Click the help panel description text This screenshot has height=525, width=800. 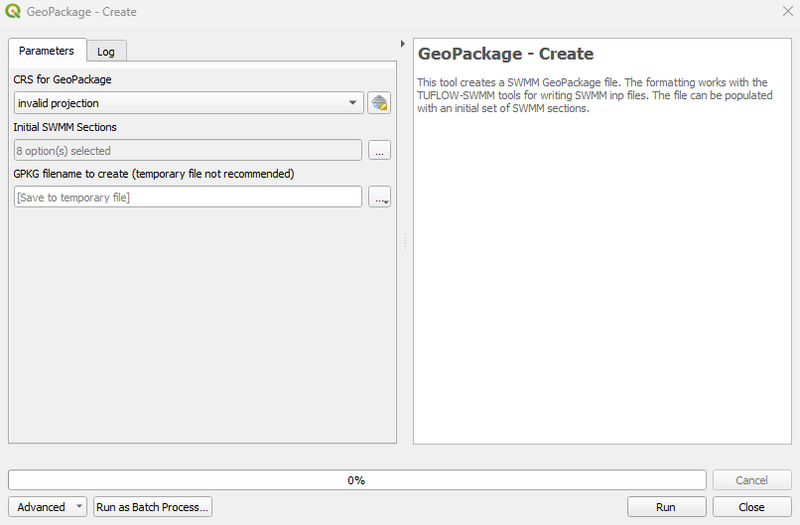click(592, 95)
